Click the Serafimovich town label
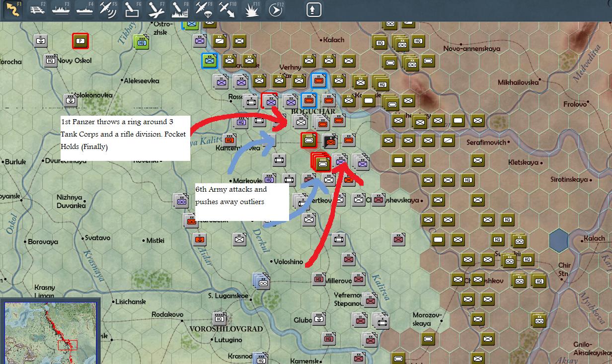612x364 pixels. 486,142
